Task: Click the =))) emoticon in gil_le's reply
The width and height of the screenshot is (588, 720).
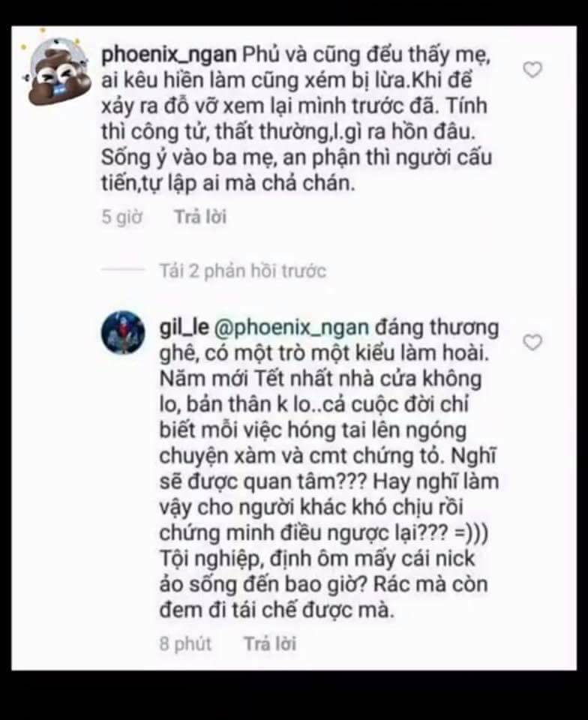Action: 470,533
